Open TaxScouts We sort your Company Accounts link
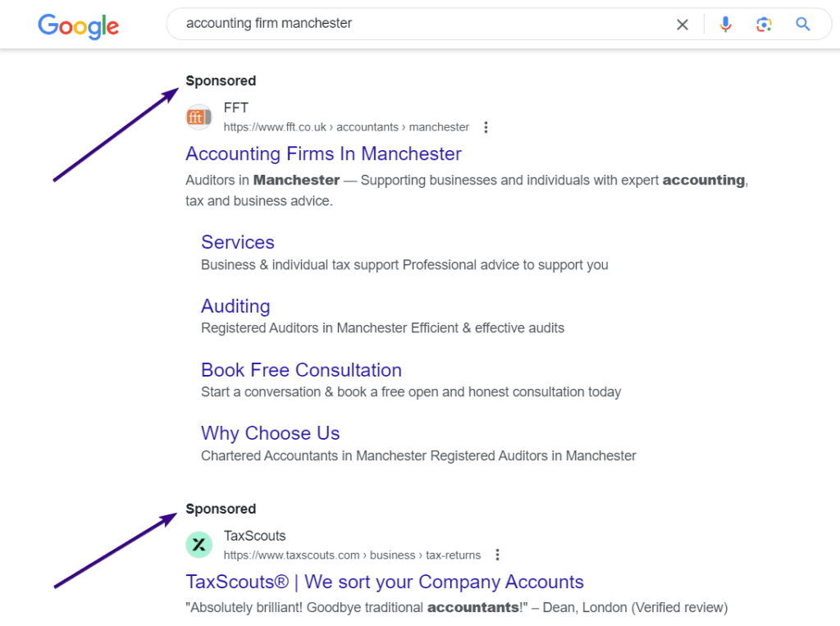 385,582
